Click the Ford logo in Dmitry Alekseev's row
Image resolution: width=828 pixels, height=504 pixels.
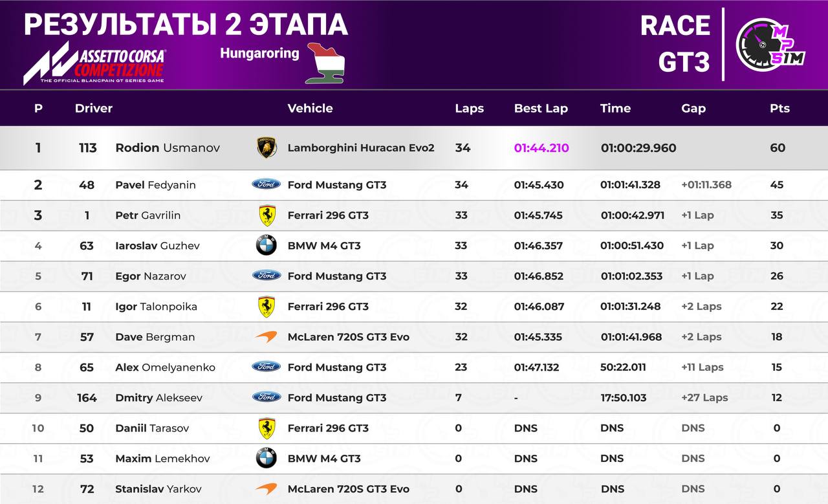(x=267, y=397)
